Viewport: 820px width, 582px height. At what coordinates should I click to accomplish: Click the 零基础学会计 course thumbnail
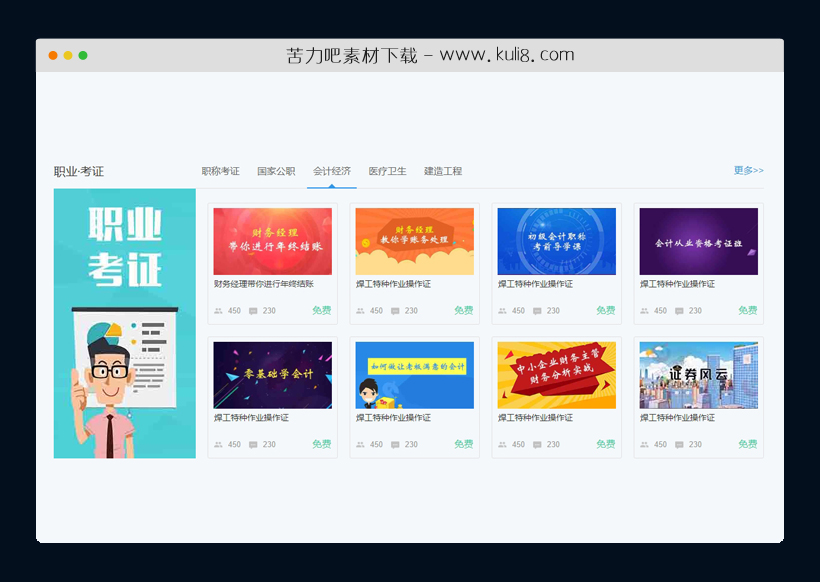click(271, 375)
